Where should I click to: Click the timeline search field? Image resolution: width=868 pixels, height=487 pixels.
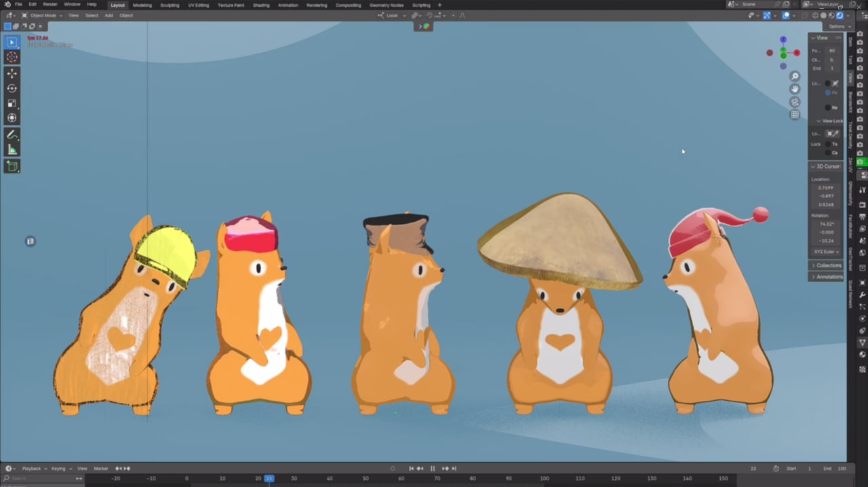pos(42,478)
